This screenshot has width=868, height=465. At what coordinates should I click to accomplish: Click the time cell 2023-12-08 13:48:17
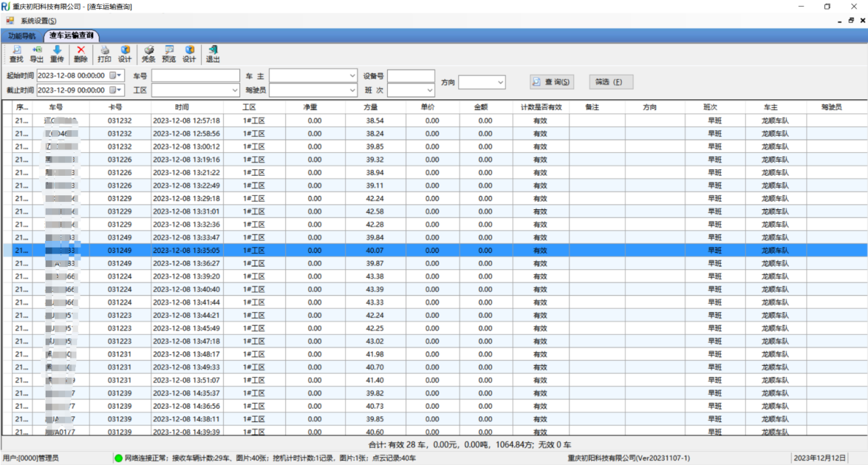pos(186,354)
